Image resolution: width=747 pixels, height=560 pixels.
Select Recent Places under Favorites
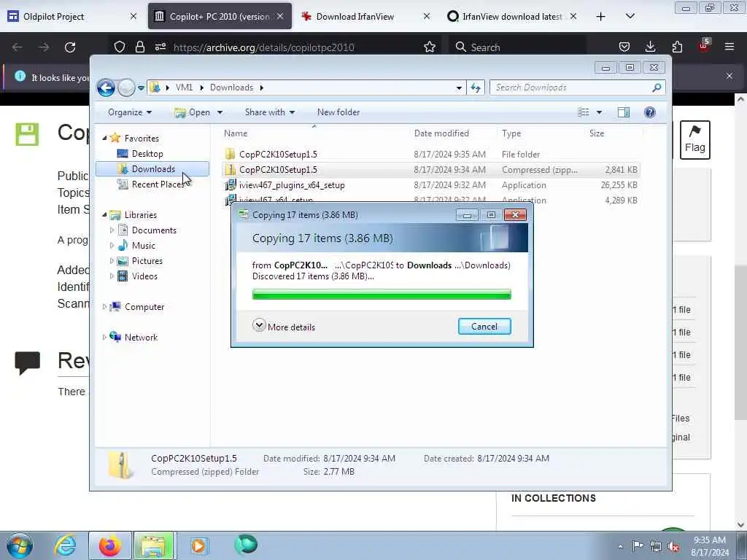pyautogui.click(x=158, y=184)
